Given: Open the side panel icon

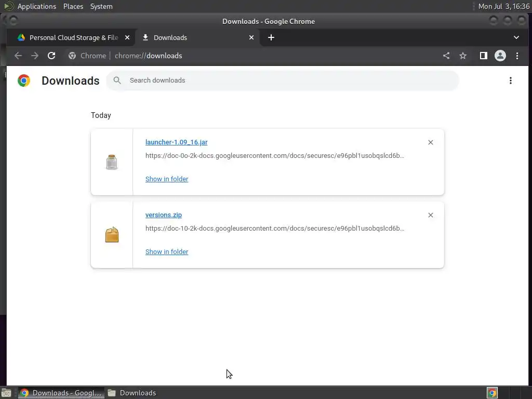Looking at the screenshot, I should [x=484, y=56].
